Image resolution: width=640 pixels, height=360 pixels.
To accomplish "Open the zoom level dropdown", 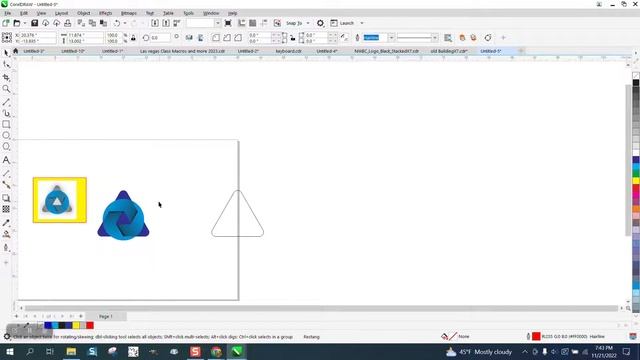I will click(217, 23).
